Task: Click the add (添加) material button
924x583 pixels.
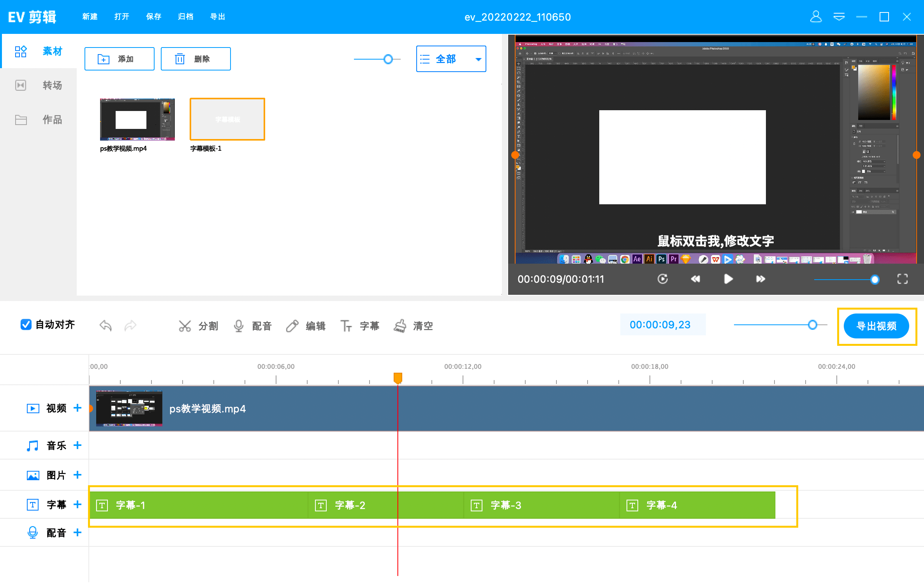Action: click(119, 59)
